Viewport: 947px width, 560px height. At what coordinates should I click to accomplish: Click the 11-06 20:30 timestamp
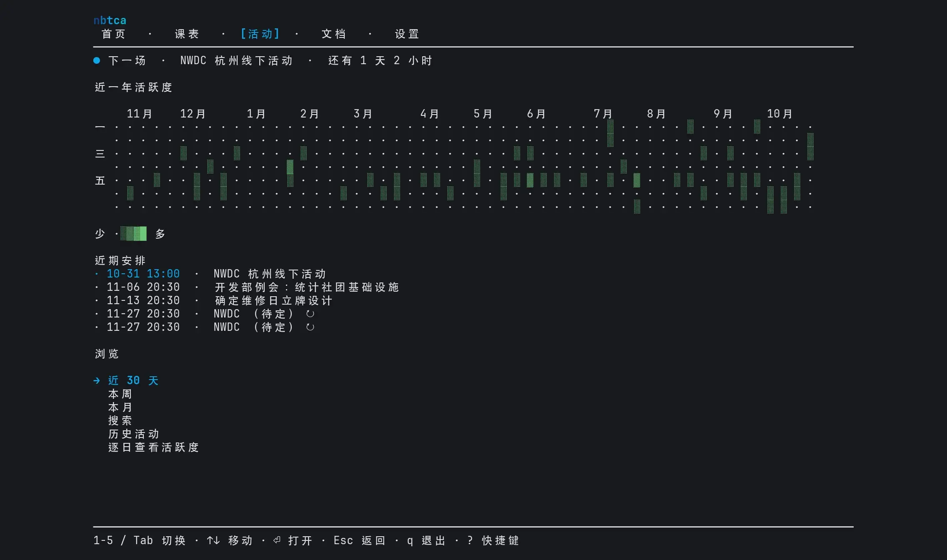[x=143, y=287]
